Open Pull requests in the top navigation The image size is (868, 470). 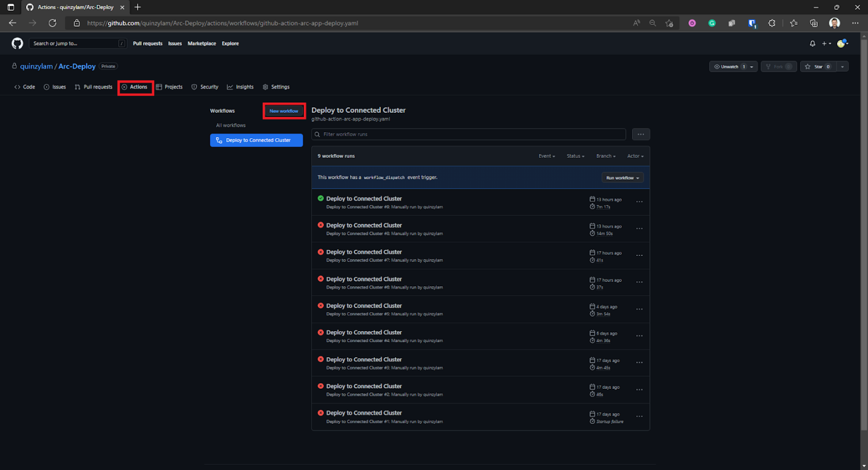(x=148, y=44)
